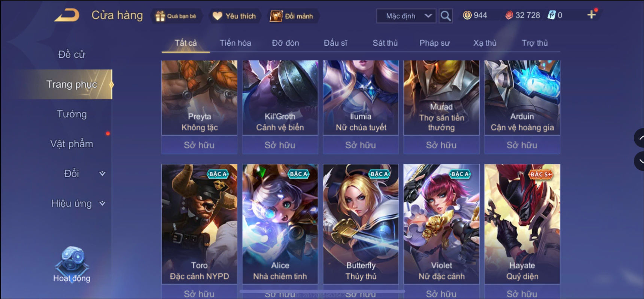Click the side panel up chevron
The width and height of the screenshot is (644, 299).
click(640, 138)
